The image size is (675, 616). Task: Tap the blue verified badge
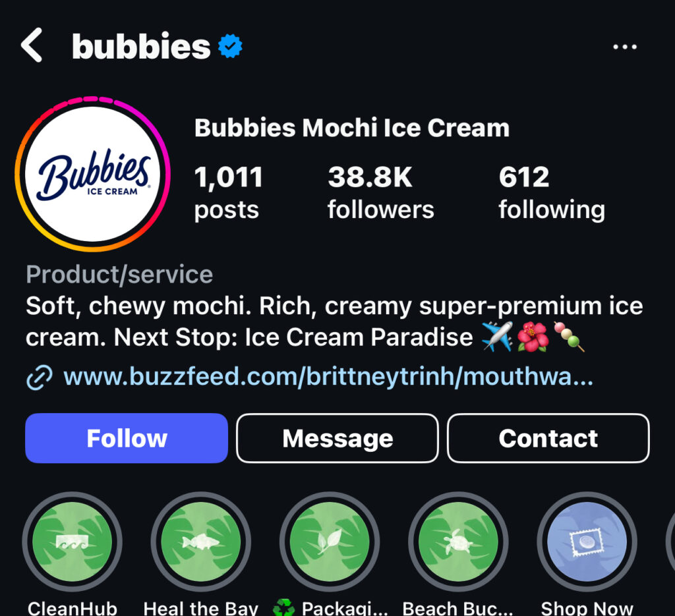230,46
